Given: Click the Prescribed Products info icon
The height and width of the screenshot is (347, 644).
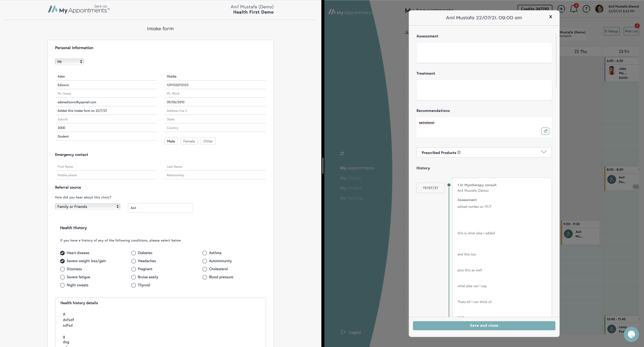Looking at the screenshot, I should click(x=459, y=152).
